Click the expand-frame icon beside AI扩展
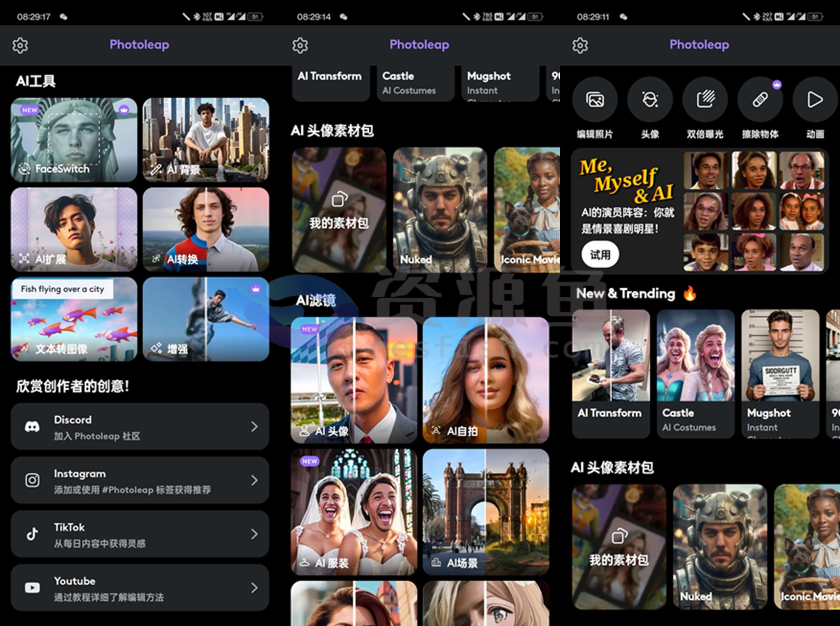The width and height of the screenshot is (840, 626). (x=24, y=259)
